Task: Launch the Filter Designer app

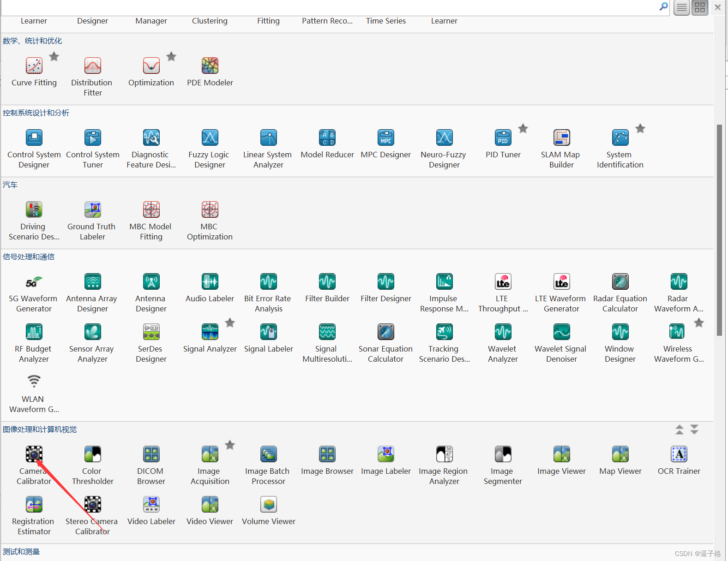Action: (x=386, y=281)
